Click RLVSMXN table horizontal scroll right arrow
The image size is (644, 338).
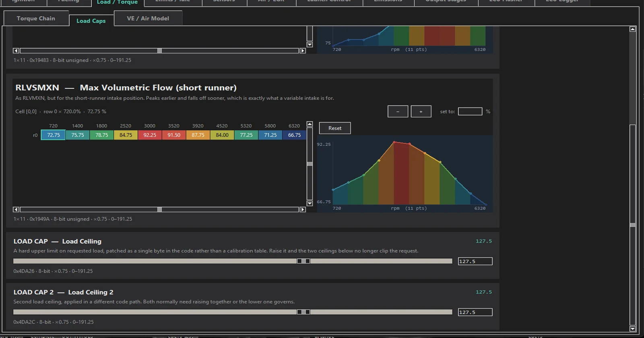tap(303, 210)
